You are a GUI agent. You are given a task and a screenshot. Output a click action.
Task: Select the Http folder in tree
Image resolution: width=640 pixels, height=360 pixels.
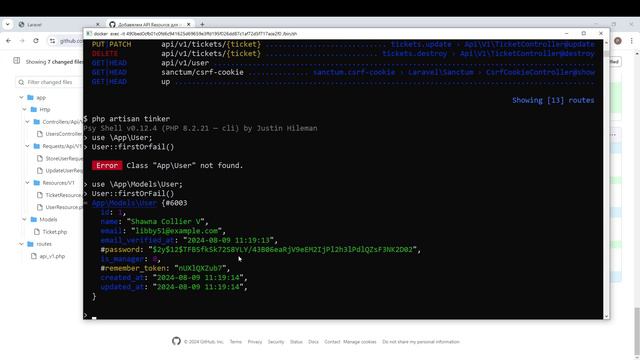coord(45,109)
